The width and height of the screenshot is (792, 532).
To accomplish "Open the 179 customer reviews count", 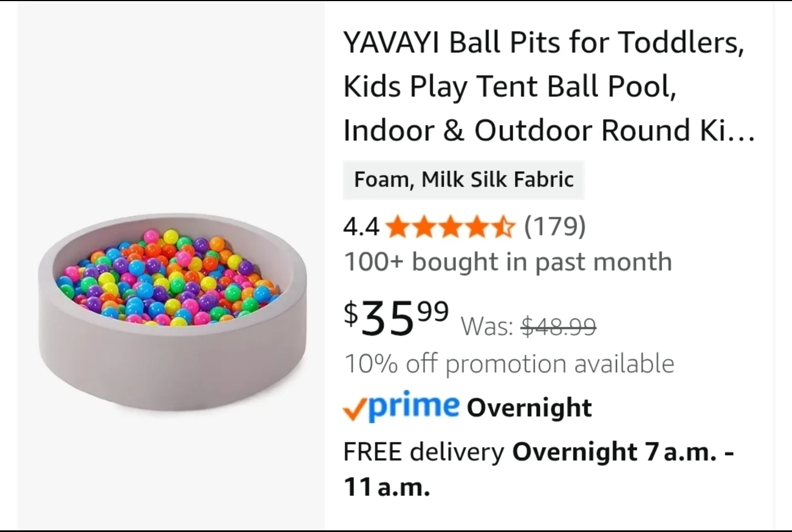I will tap(555, 226).
